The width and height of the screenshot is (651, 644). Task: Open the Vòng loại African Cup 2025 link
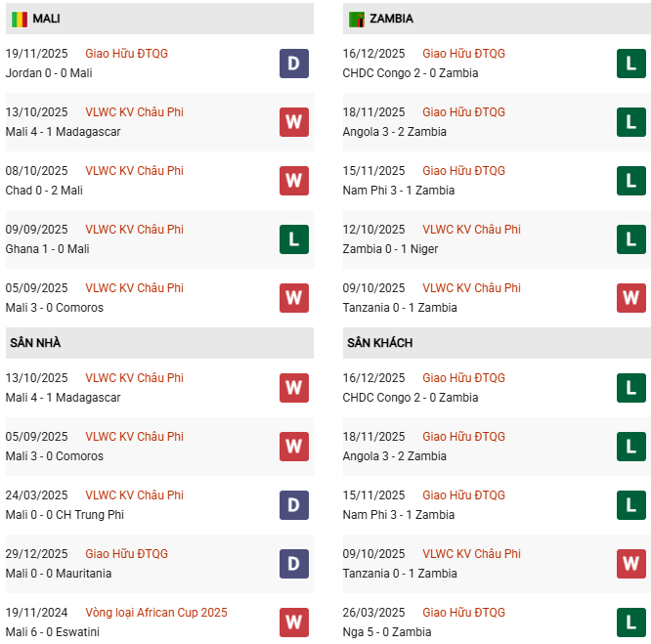156,613
